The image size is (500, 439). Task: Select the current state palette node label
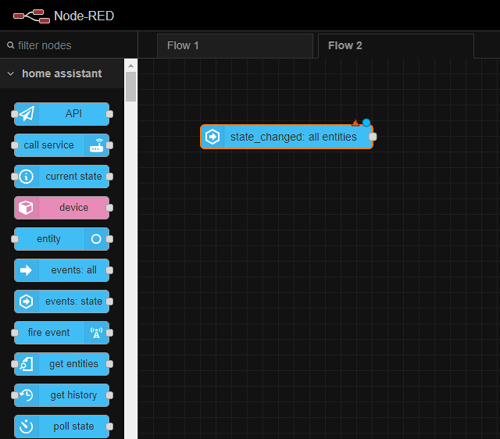[x=74, y=176]
